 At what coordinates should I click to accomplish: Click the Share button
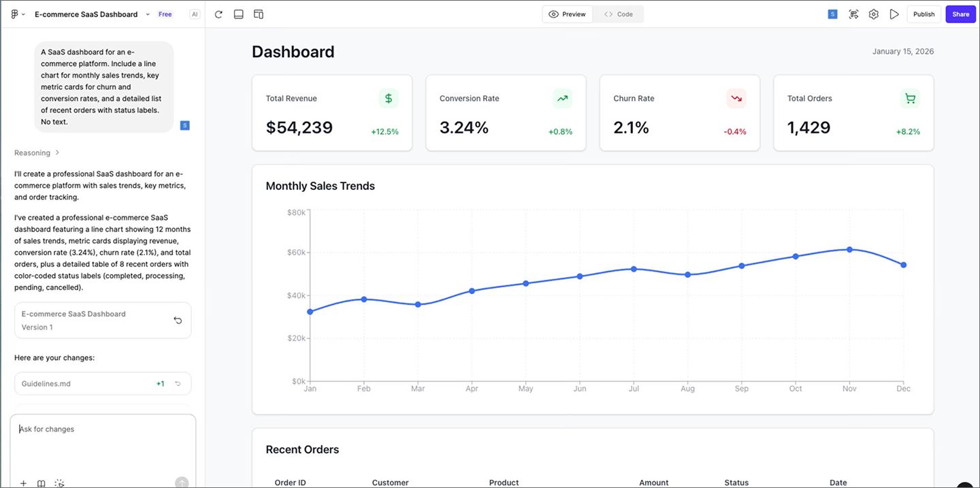960,14
